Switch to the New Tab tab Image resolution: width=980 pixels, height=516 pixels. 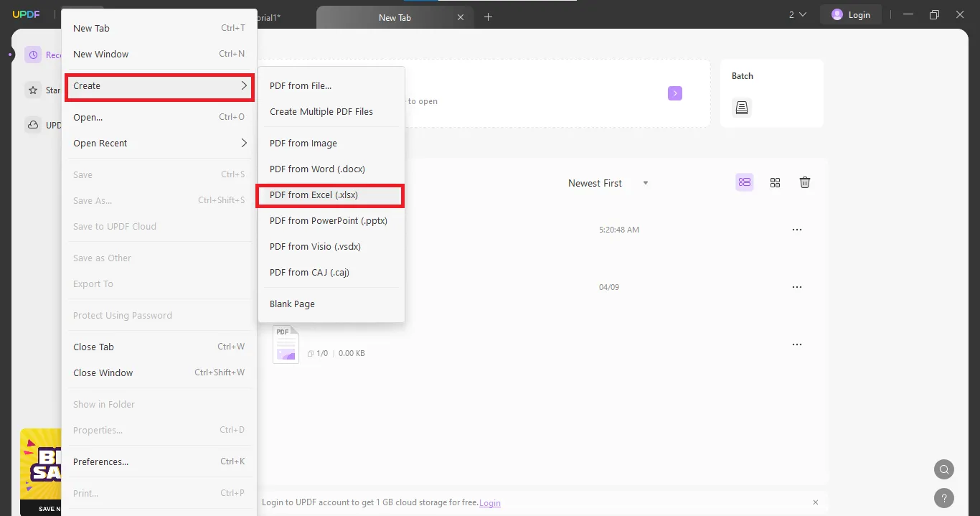(x=395, y=17)
